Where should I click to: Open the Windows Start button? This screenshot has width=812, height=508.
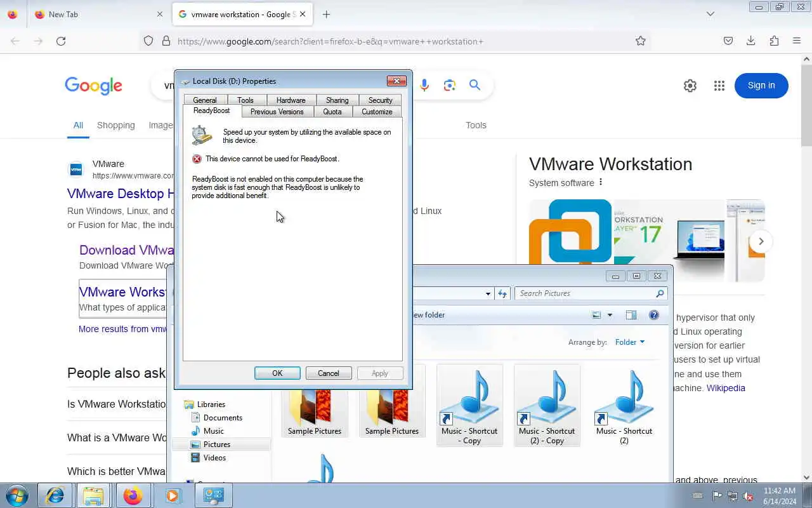pos(17,495)
